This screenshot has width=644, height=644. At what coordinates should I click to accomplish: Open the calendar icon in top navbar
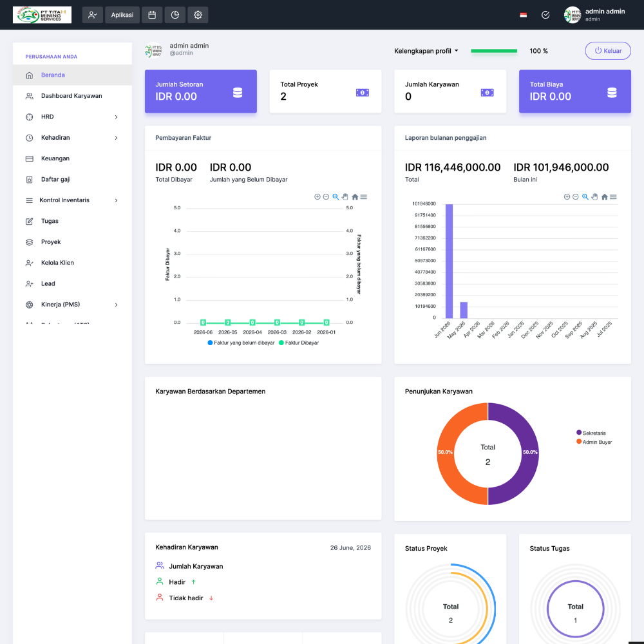[x=152, y=15]
